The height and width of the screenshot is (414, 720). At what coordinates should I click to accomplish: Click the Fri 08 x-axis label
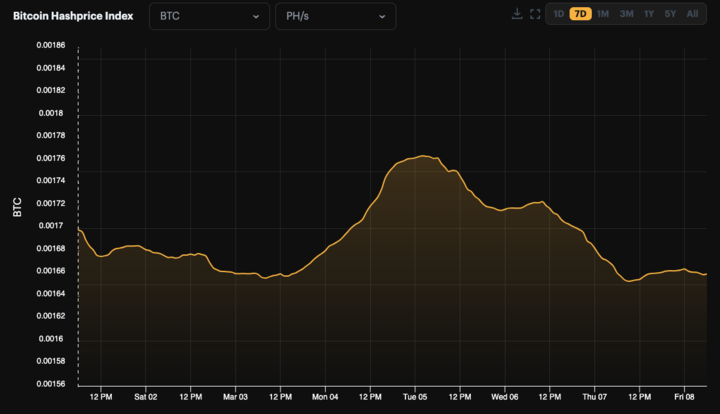tap(684, 397)
